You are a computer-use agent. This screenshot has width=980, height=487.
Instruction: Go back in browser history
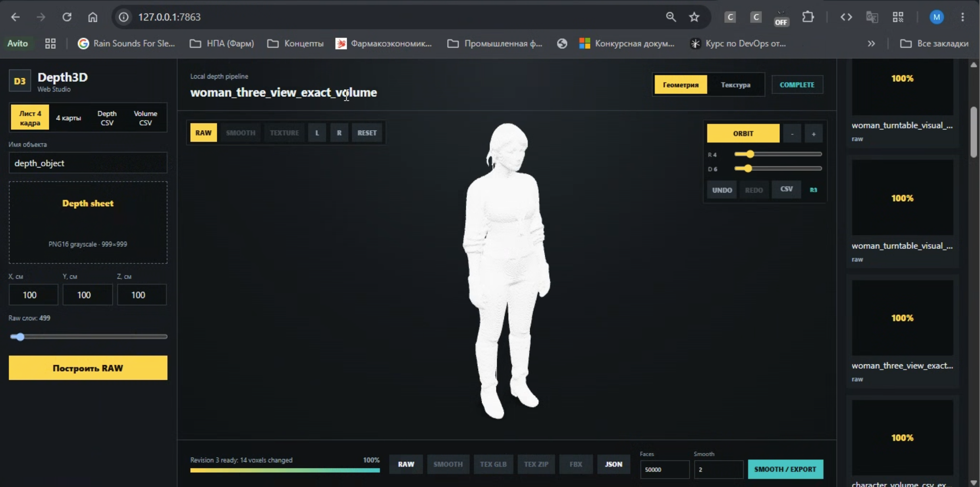click(15, 17)
